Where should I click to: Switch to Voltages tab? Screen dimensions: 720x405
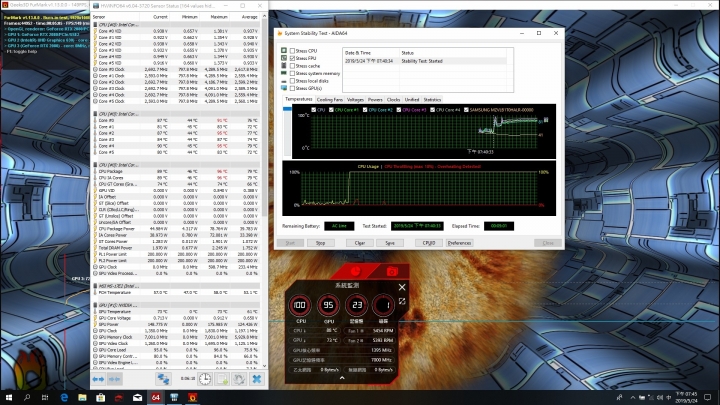pos(355,100)
